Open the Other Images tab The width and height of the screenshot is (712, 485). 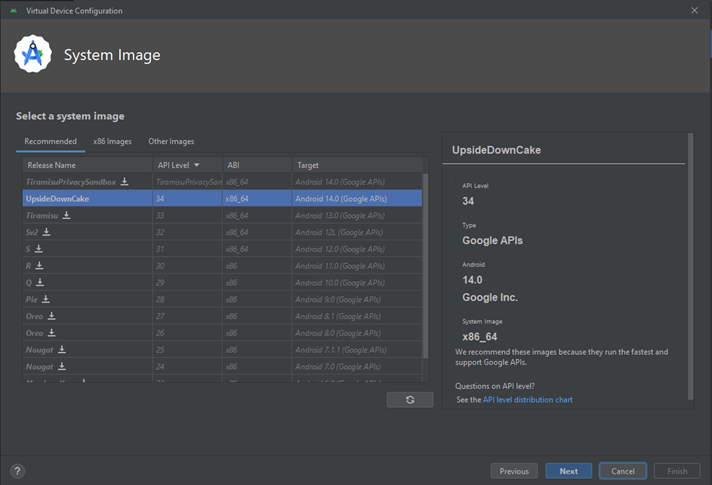(171, 142)
